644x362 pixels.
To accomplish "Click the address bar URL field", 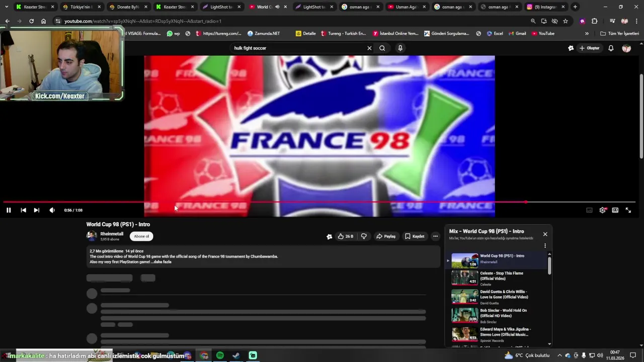I will (x=292, y=21).
